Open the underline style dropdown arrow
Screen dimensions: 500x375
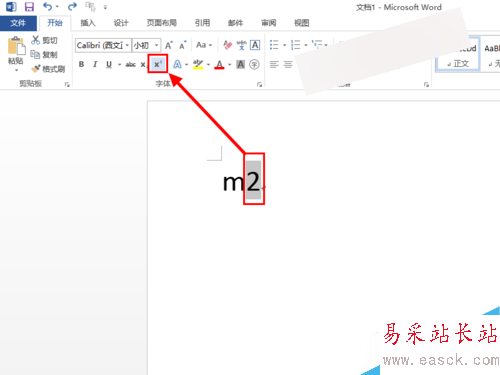point(119,65)
